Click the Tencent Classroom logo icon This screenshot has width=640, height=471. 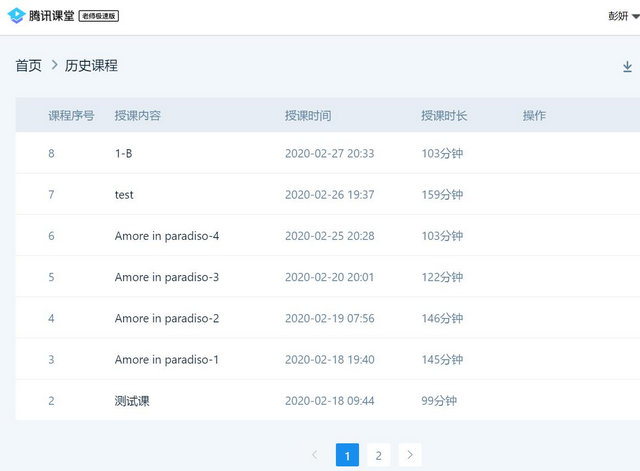point(16,16)
